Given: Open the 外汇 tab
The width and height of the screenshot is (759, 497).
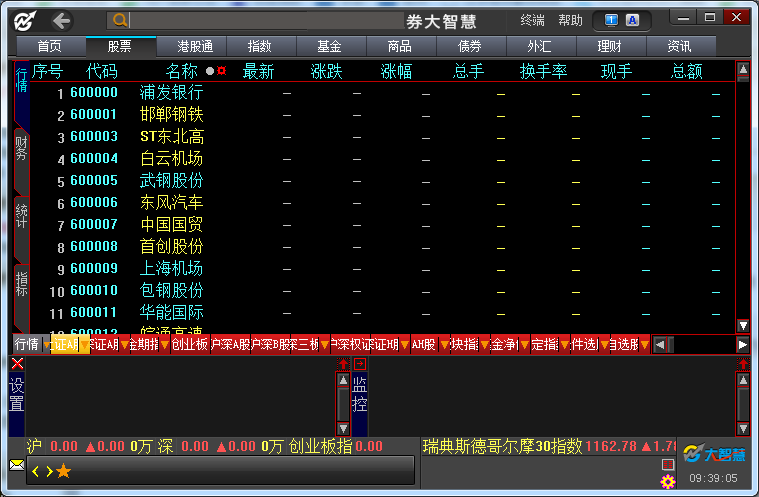Looking at the screenshot, I should (541, 46).
